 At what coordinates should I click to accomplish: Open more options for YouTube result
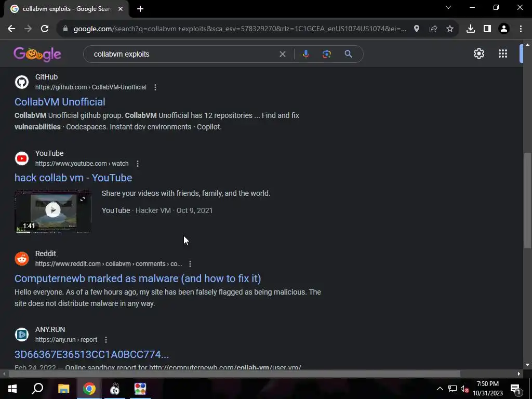click(x=137, y=164)
